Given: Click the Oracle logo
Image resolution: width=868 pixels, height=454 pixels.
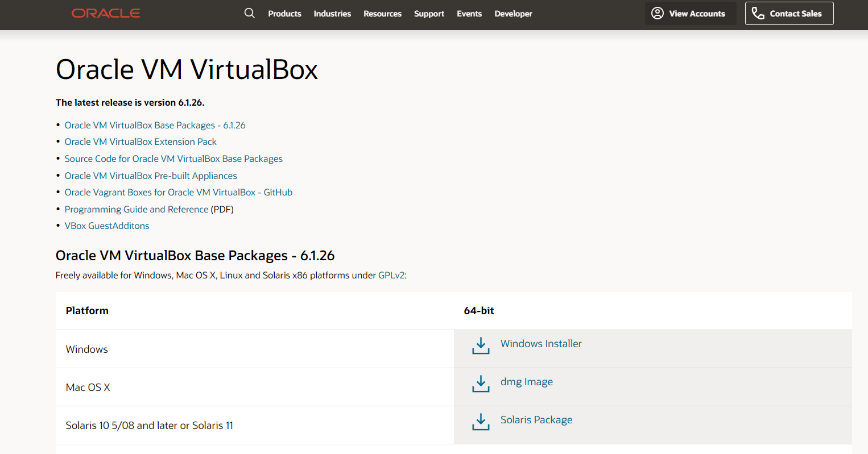Looking at the screenshot, I should click(x=106, y=13).
